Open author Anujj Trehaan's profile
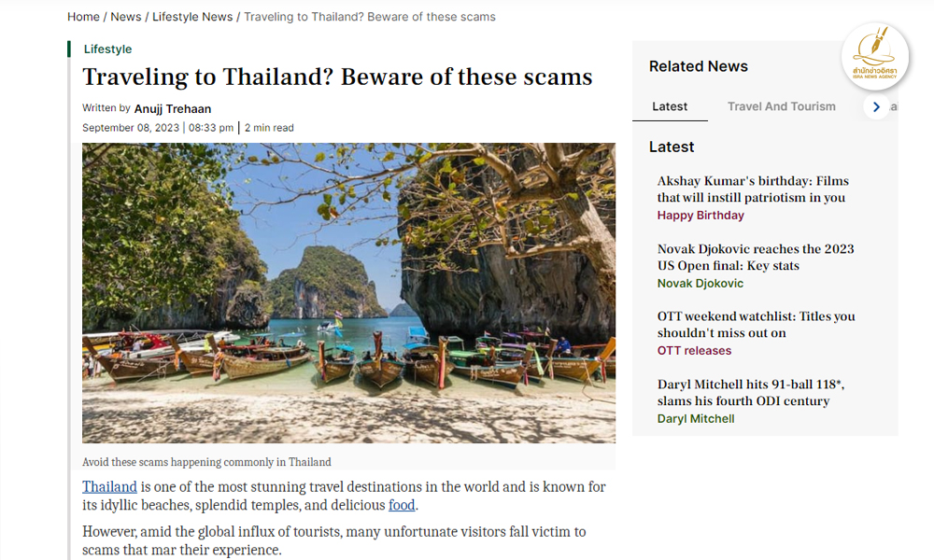Image resolution: width=934 pixels, height=560 pixels. (173, 109)
